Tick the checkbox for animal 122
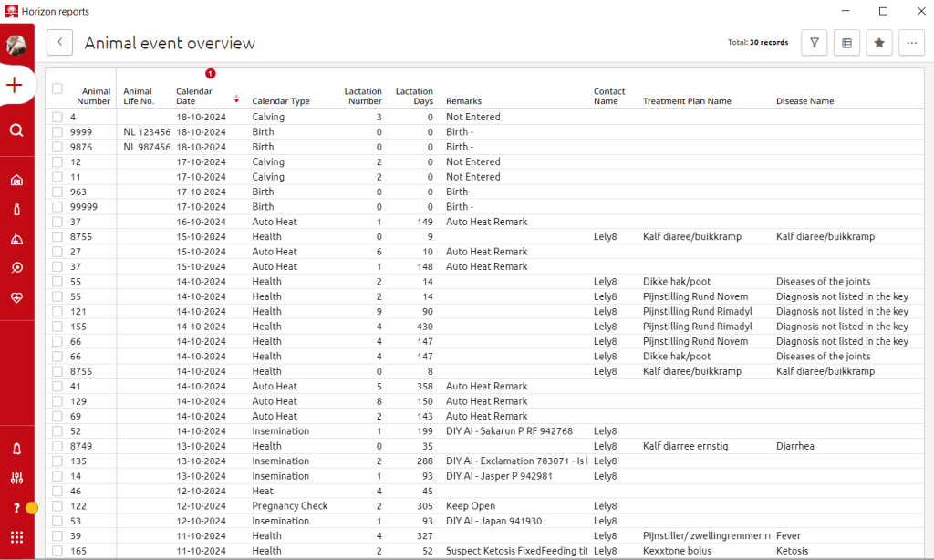 [x=57, y=506]
